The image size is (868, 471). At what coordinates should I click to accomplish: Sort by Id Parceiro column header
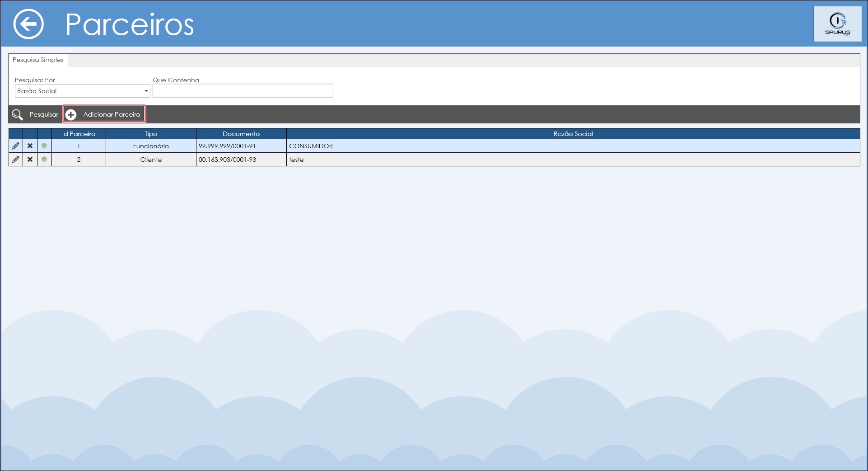coord(79,134)
